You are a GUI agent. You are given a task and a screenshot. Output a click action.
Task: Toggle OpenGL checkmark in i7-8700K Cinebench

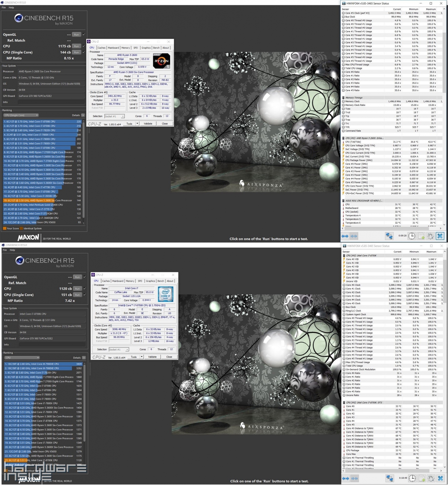point(85,277)
